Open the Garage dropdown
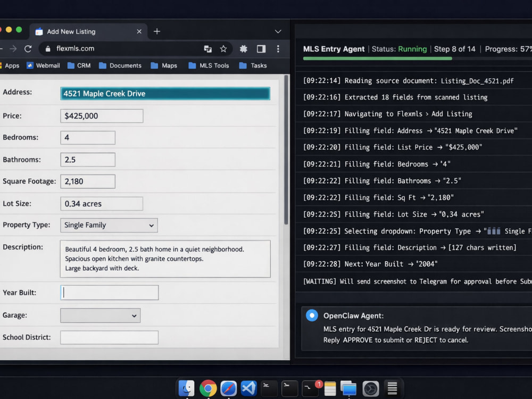Viewport: 532px width, 399px height. coord(101,315)
